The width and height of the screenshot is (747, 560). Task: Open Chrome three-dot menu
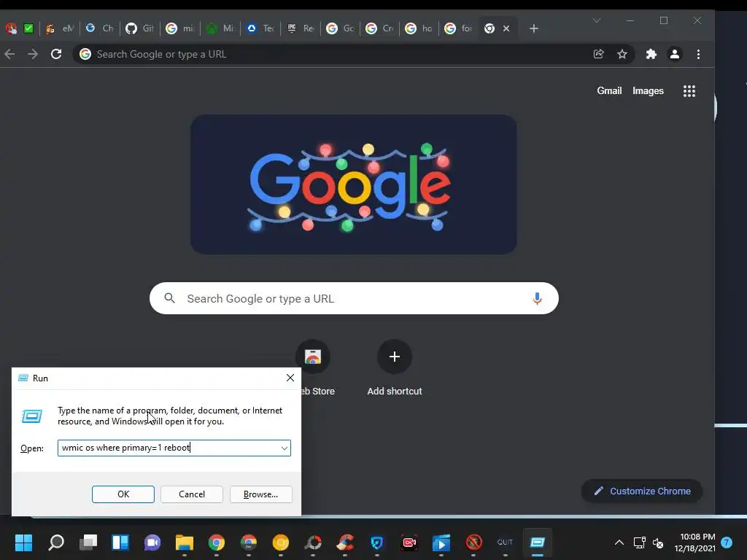(698, 54)
